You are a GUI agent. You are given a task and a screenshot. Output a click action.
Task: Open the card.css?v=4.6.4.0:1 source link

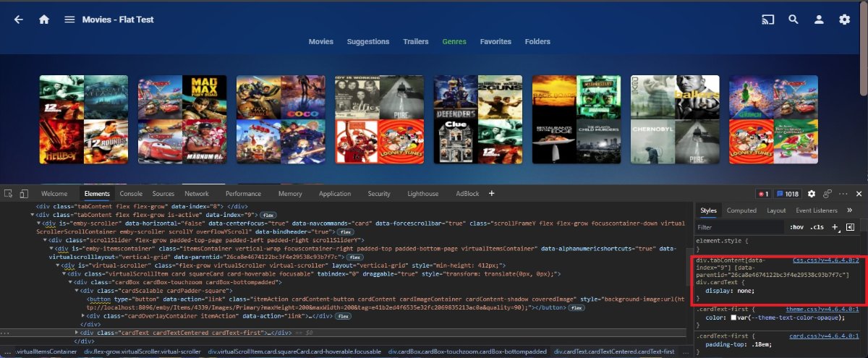point(824,335)
